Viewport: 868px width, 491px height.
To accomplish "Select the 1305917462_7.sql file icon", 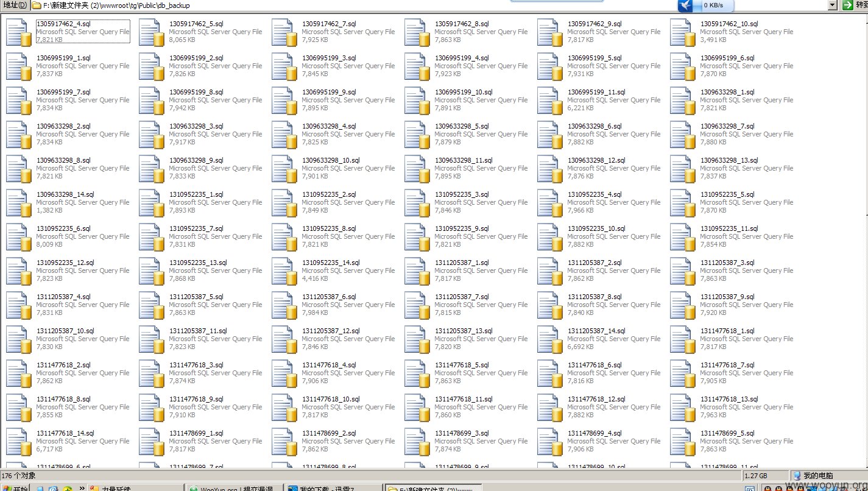I will [x=284, y=32].
